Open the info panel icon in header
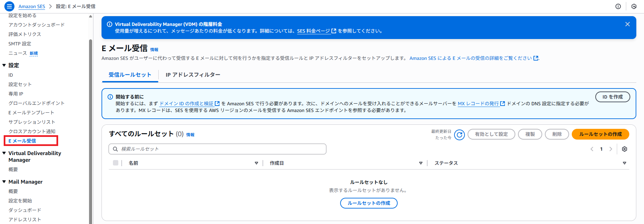 tap(618, 6)
